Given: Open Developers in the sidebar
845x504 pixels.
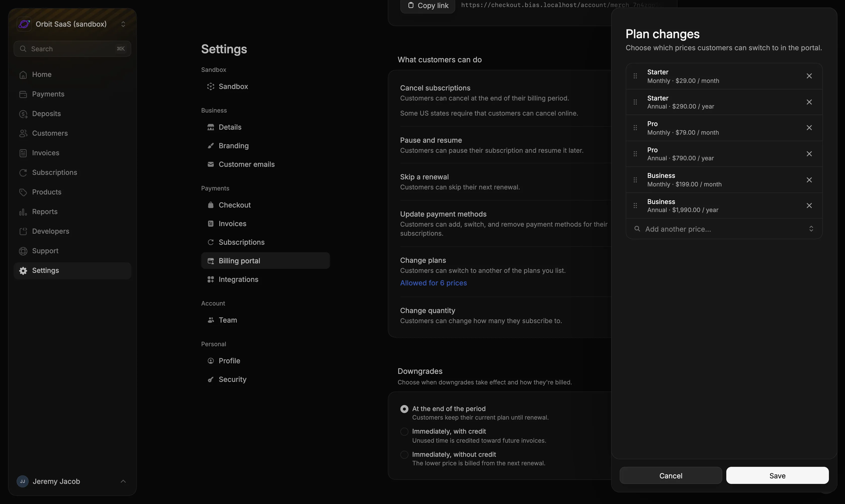Looking at the screenshot, I should pos(72,231).
